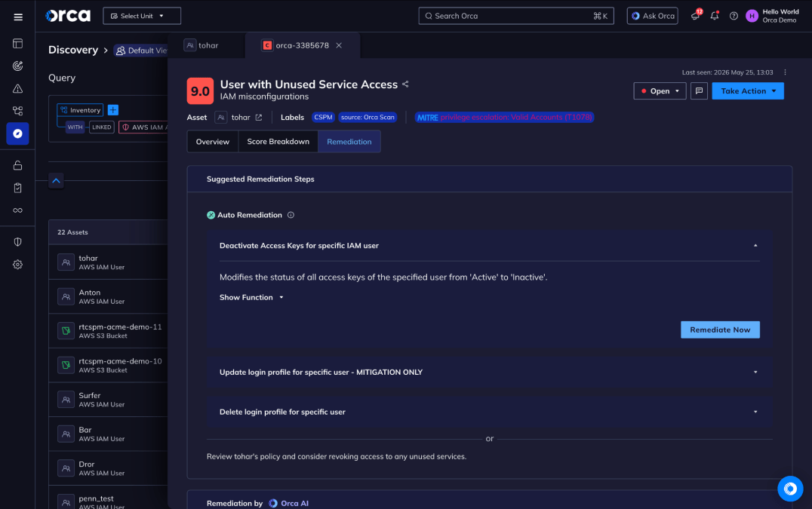Open the three-dot more options menu
The width and height of the screenshot is (812, 509).
(785, 72)
